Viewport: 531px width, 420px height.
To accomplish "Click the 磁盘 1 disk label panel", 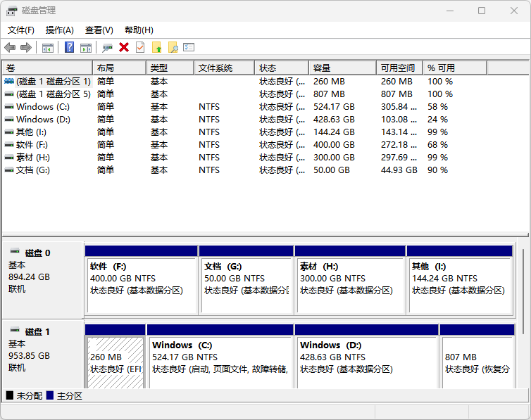I will [43, 354].
